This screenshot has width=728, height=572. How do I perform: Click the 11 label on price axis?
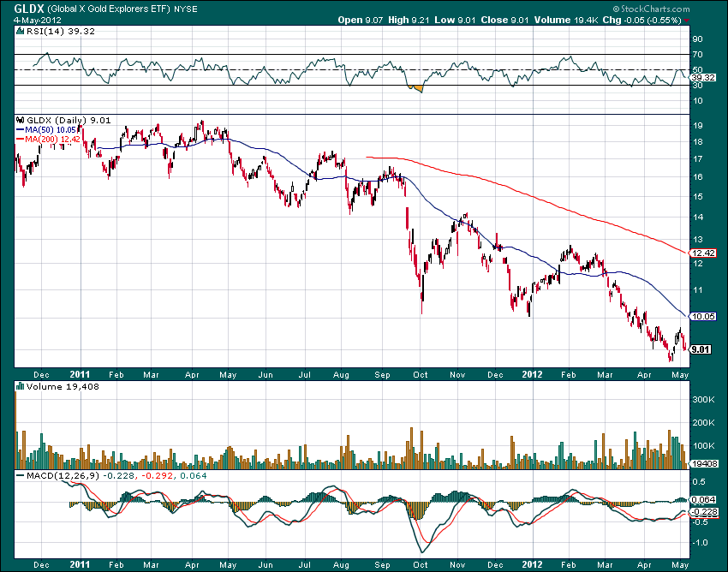[697, 290]
